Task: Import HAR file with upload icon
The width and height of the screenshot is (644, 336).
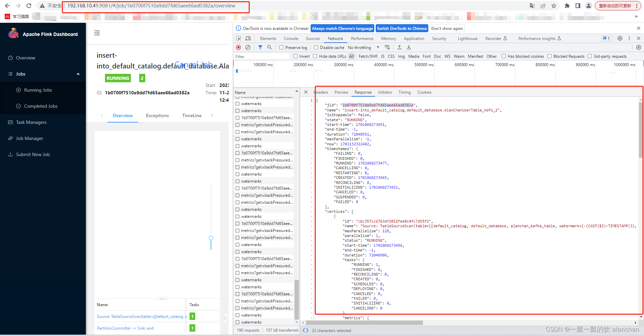Action: point(399,47)
